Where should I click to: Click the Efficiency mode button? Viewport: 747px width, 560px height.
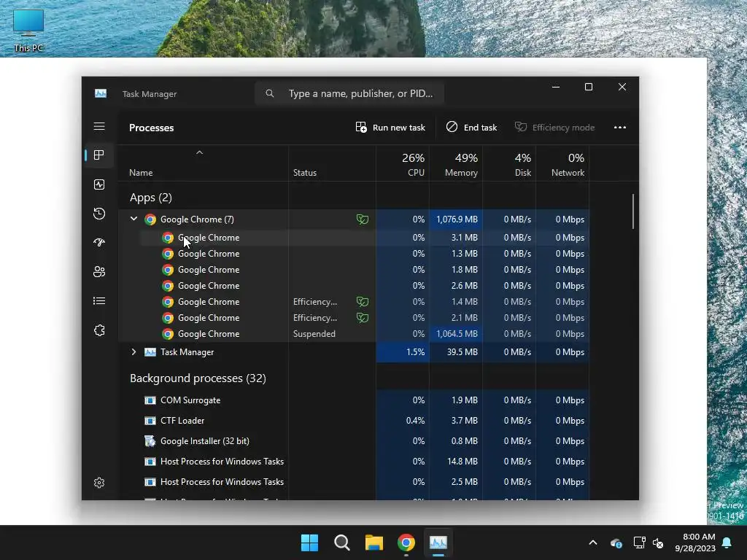554,127
